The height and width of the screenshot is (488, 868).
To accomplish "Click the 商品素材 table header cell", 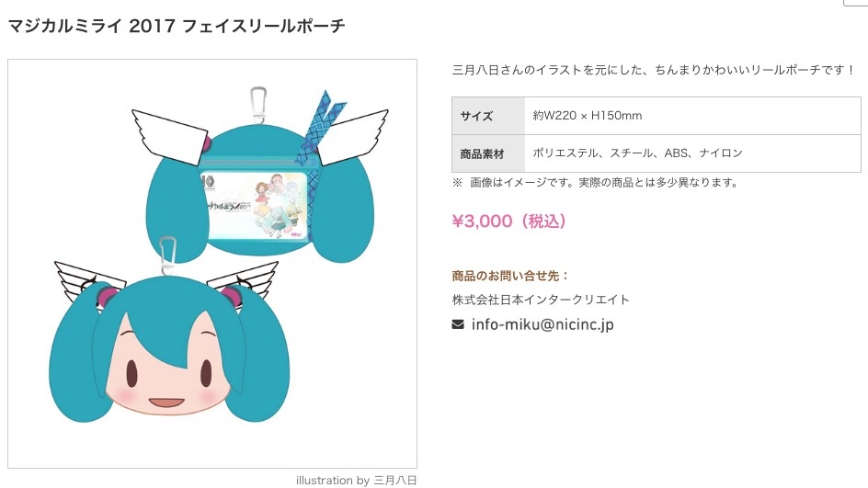I will pos(488,153).
